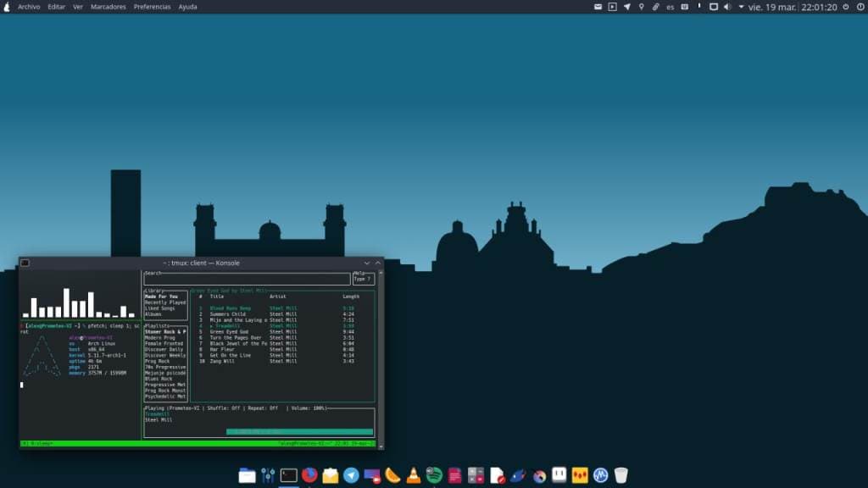Image resolution: width=868 pixels, height=488 pixels.
Task: Select the 'Discover Weekly' playlist
Action: (x=165, y=355)
